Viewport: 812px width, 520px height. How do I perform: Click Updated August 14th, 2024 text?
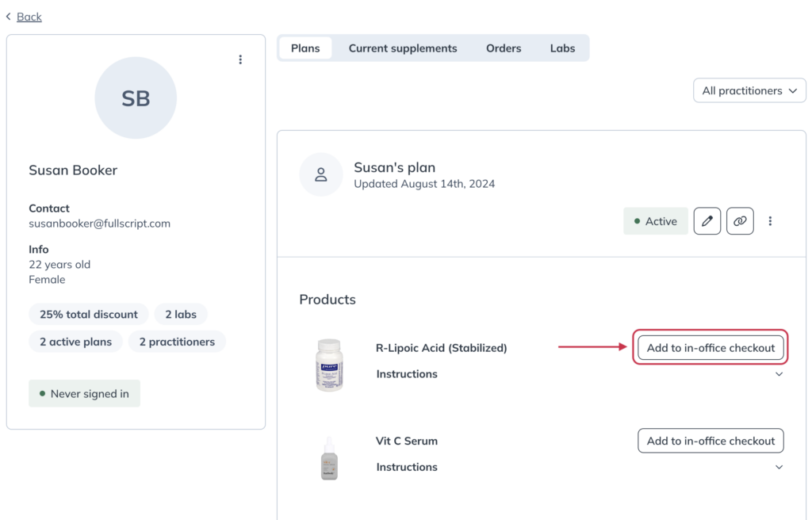point(424,184)
